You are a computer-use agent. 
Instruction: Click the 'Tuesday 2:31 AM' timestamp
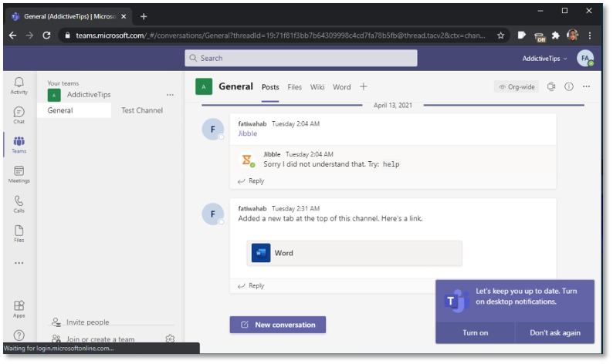click(296, 208)
